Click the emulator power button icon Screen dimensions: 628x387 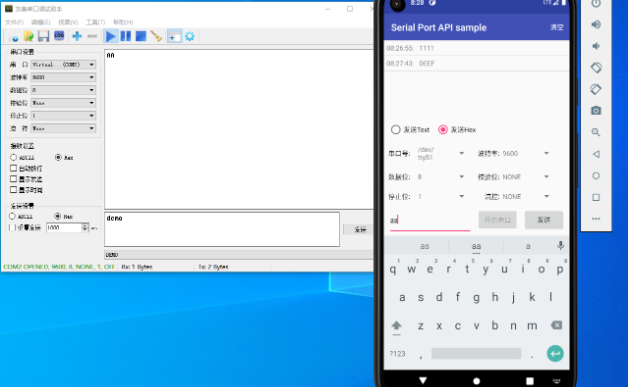pos(596,4)
